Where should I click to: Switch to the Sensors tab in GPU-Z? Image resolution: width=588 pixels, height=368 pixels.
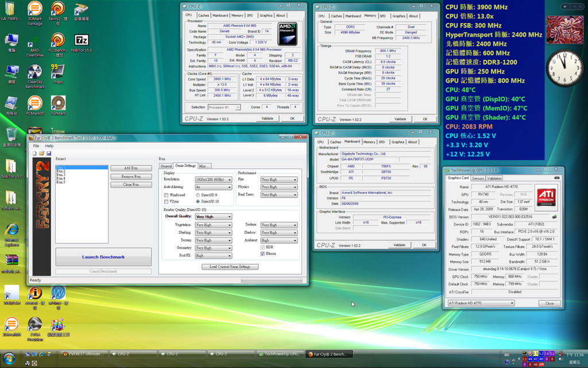[478, 178]
